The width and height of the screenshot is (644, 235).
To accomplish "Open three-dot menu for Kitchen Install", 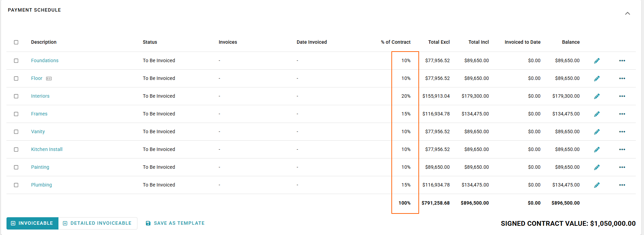I will point(622,150).
